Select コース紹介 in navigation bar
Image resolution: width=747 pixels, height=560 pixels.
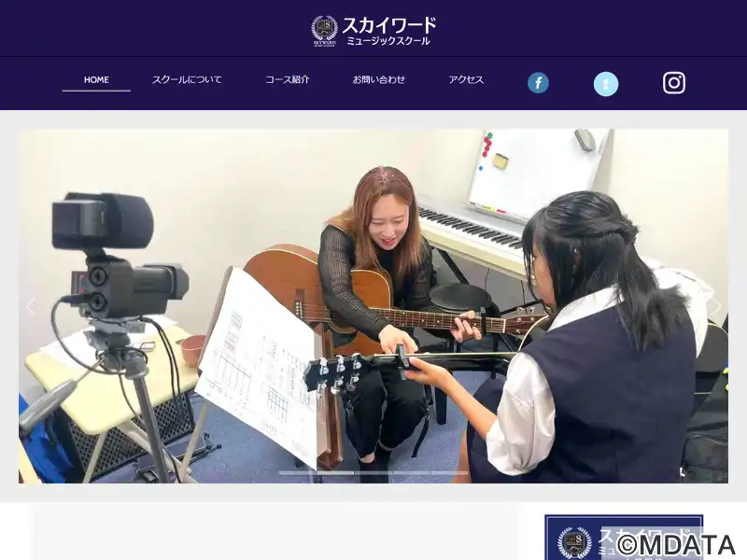click(x=287, y=80)
